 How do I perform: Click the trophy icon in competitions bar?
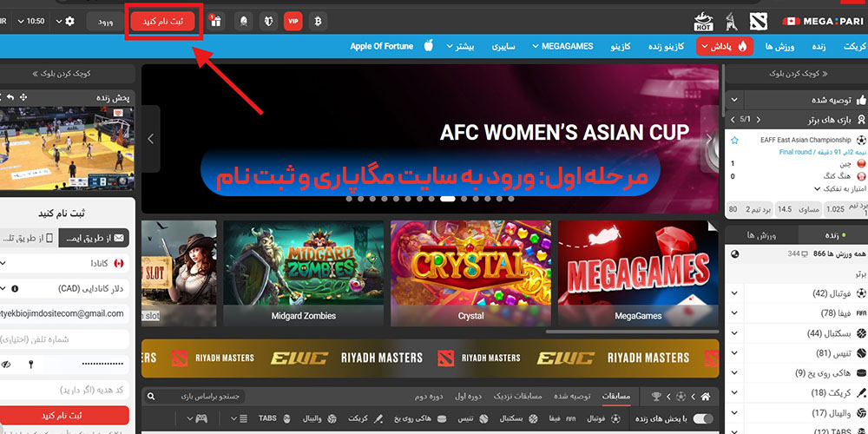click(656, 397)
